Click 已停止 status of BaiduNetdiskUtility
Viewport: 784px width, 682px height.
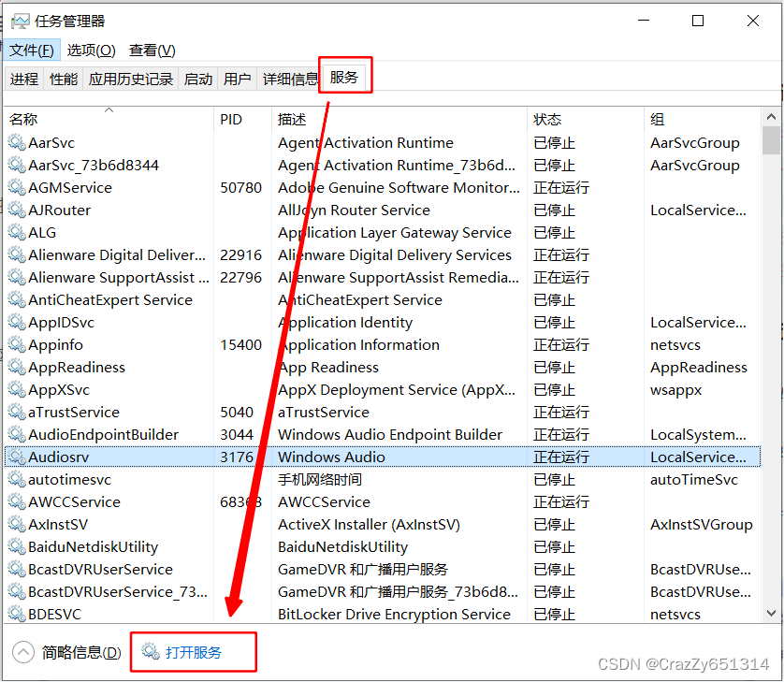555,547
